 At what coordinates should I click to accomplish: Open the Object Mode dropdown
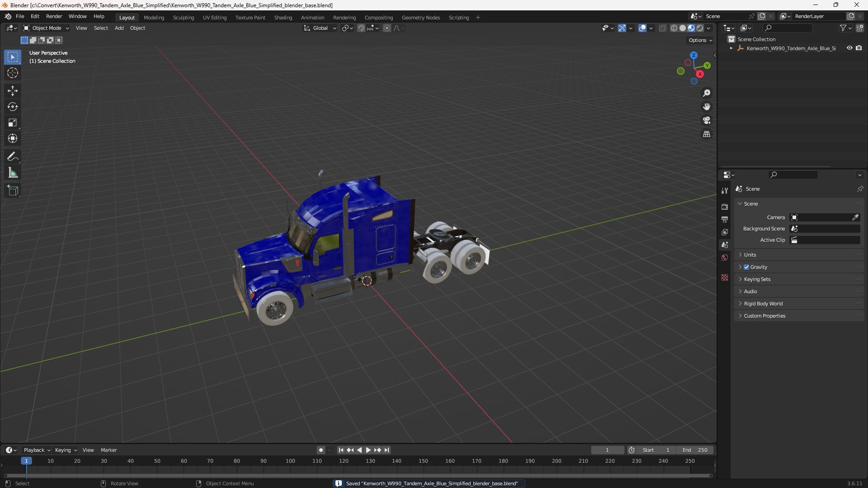click(x=46, y=28)
